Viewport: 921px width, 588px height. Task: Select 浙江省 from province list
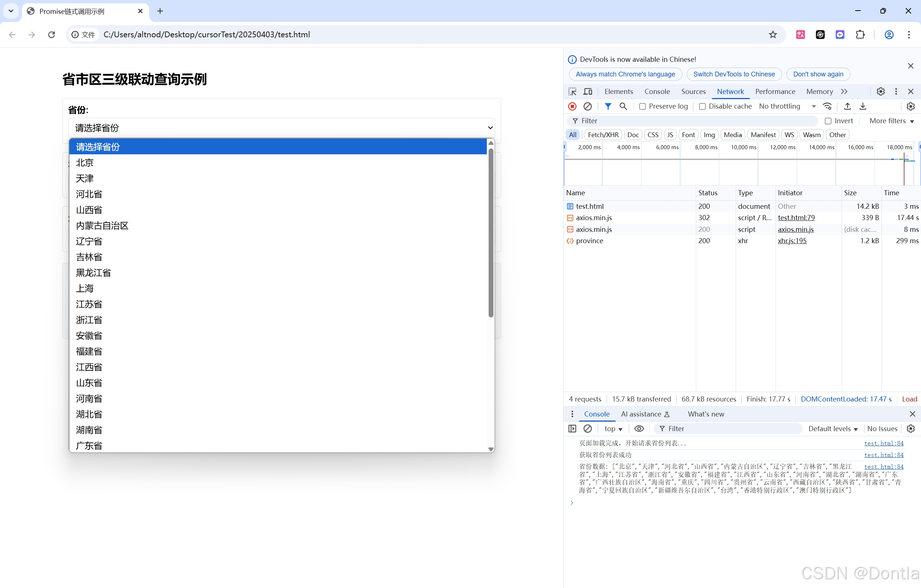[x=89, y=320]
